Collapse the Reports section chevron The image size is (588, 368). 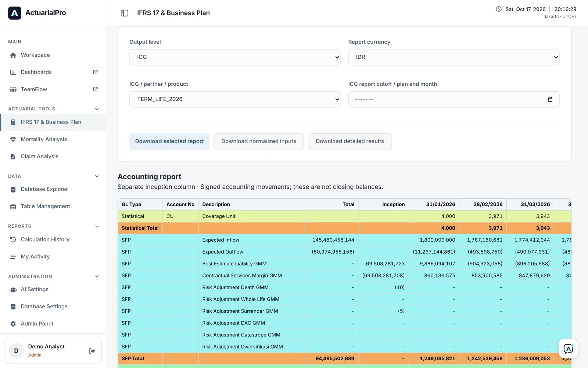tap(97, 226)
